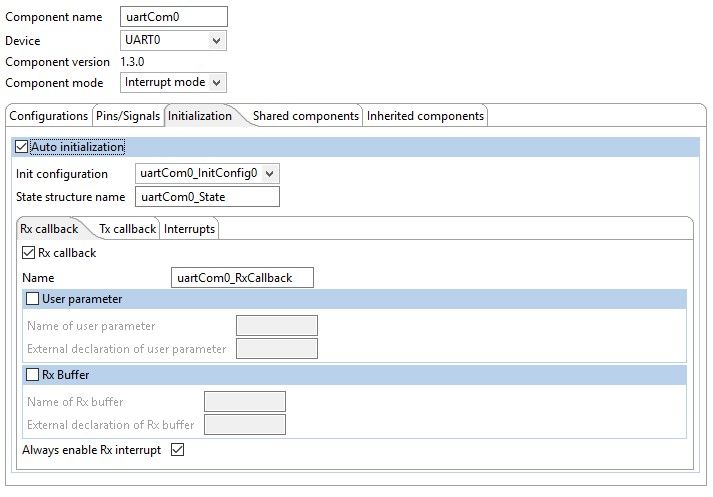This screenshot has width=713, height=497.
Task: Click the State structure name field
Action: click(206, 197)
